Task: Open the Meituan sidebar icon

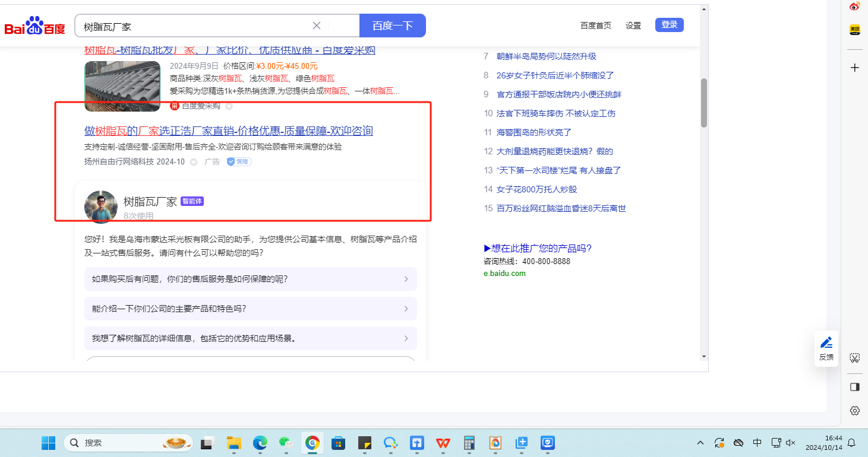Action: pyautogui.click(x=854, y=30)
